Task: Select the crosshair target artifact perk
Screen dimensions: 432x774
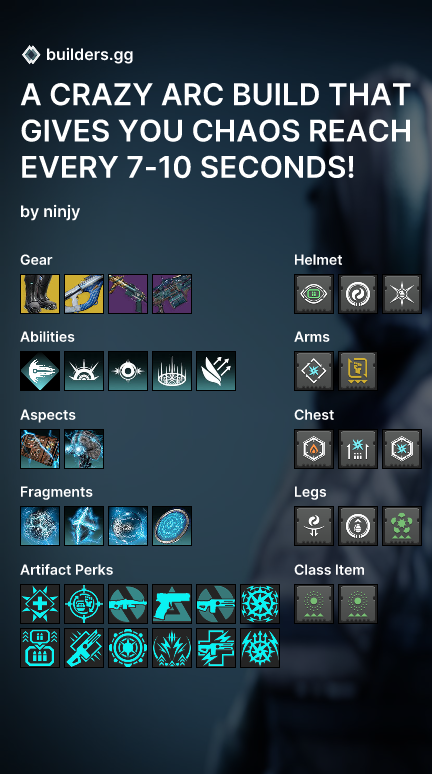Action: click(x=84, y=604)
